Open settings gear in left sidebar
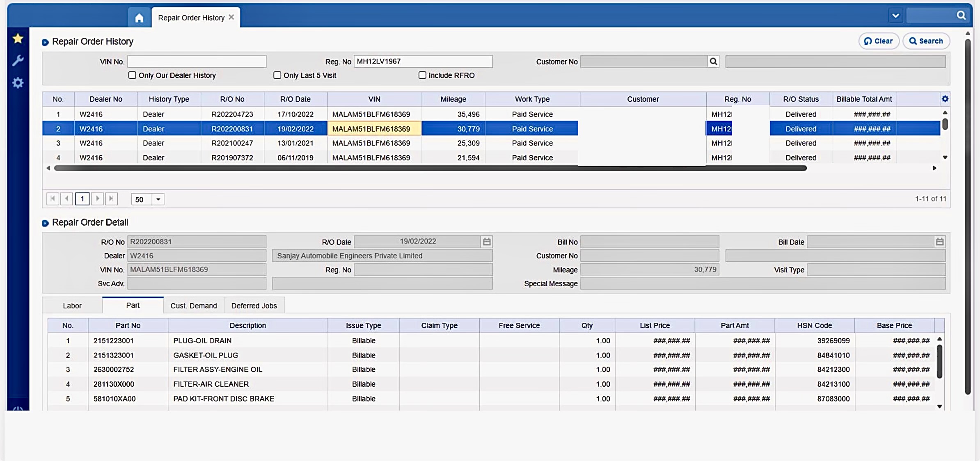Viewport: 980px width, 461px height. coord(18,83)
